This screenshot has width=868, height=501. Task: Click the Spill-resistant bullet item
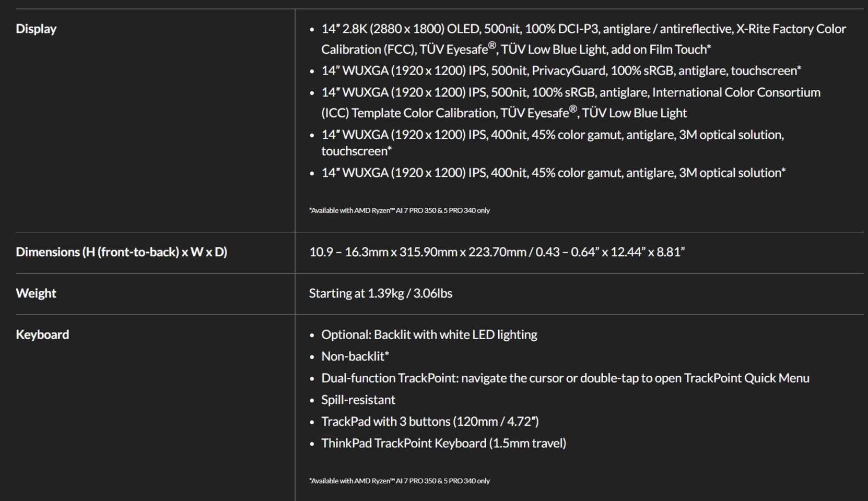(x=358, y=400)
